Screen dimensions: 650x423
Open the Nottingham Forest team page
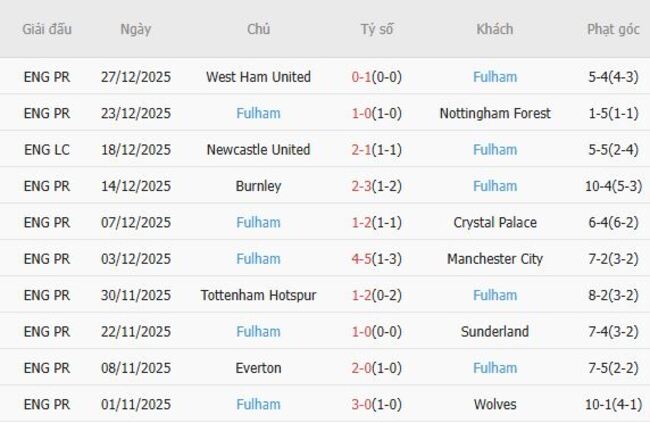pyautogui.click(x=495, y=113)
